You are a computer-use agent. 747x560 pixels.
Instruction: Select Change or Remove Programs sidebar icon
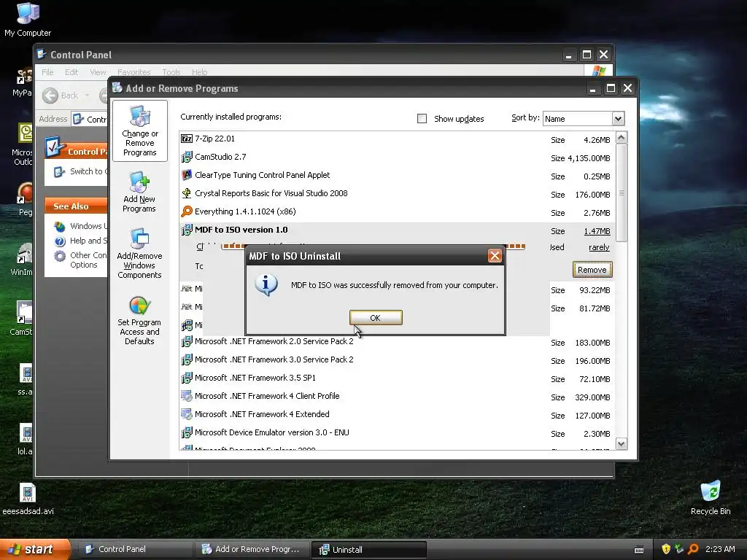[139, 131]
